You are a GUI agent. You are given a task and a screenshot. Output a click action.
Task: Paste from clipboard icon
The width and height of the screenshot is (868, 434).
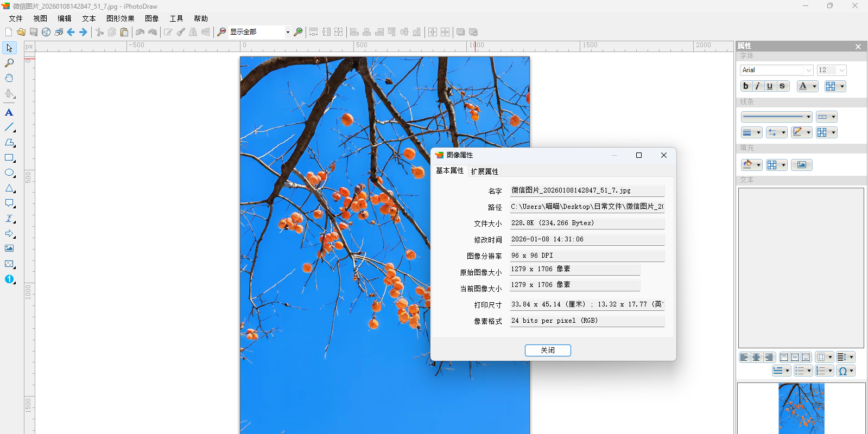point(124,32)
